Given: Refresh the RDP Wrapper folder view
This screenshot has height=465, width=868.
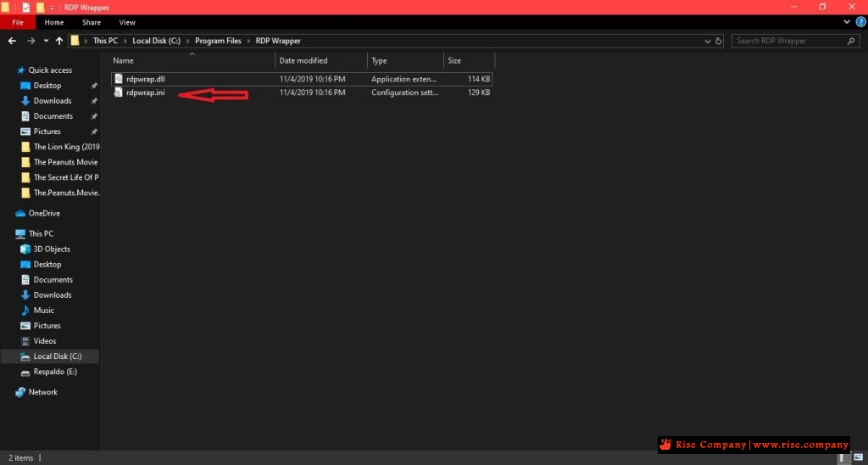Looking at the screenshot, I should (719, 41).
